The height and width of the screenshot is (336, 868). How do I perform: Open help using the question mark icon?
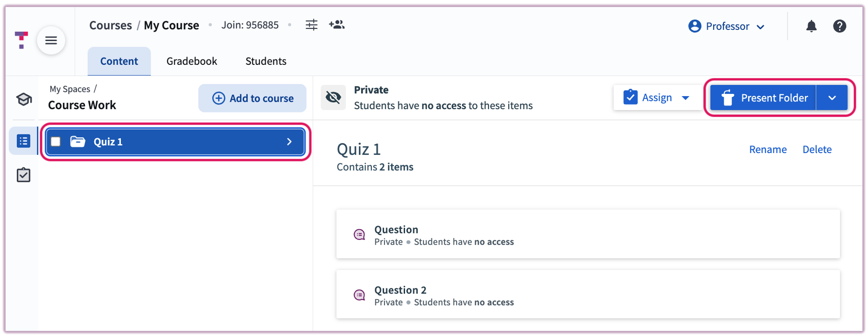pyautogui.click(x=840, y=26)
